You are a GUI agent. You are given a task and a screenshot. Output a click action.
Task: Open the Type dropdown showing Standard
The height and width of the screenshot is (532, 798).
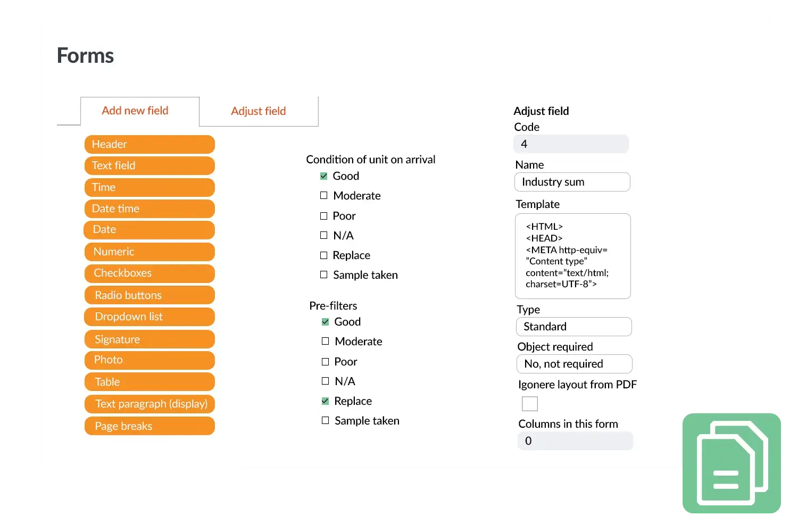[x=573, y=327]
